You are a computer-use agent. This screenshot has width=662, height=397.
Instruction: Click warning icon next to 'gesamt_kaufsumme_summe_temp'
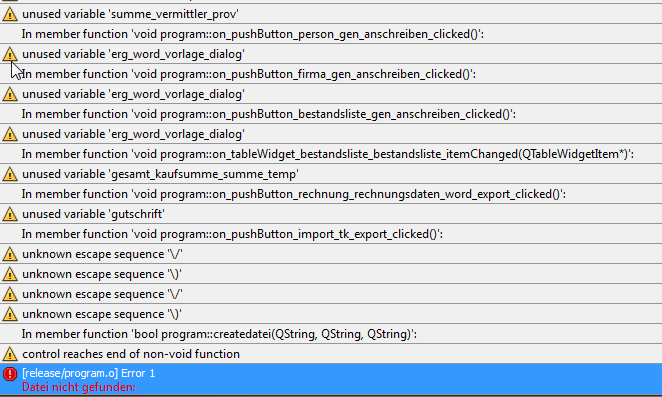pyautogui.click(x=10, y=174)
